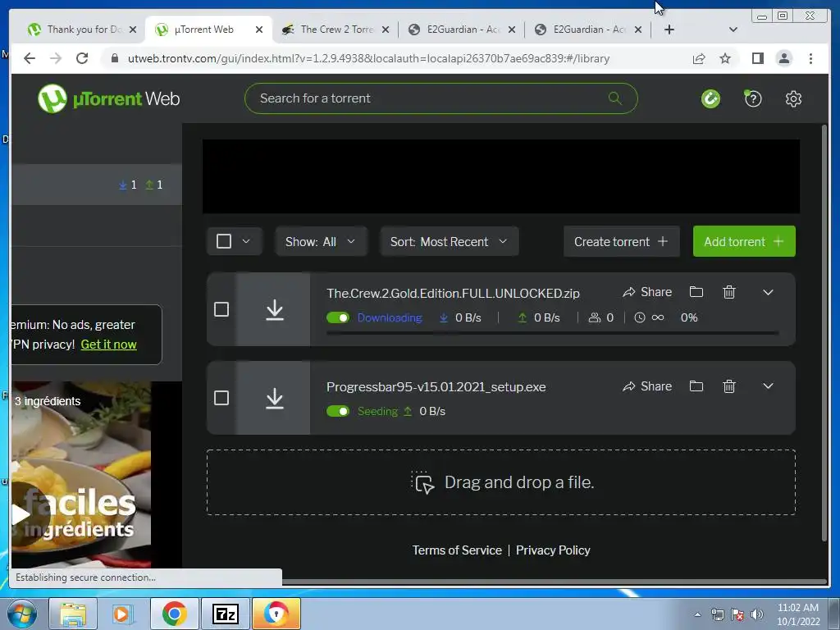
Task: Check The.Crew.2.Gold.Edition torrent checkbox
Action: (x=221, y=309)
